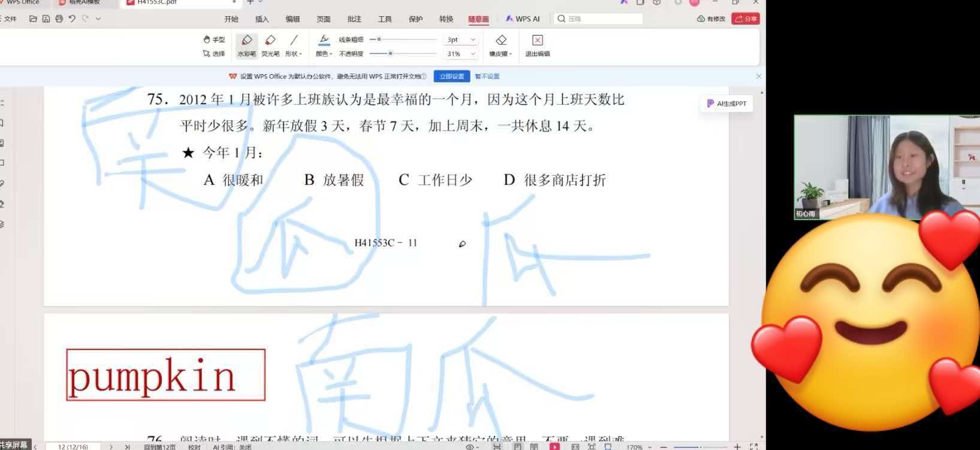Open the 形状 shapes tool
The height and width of the screenshot is (450, 980).
tap(294, 45)
